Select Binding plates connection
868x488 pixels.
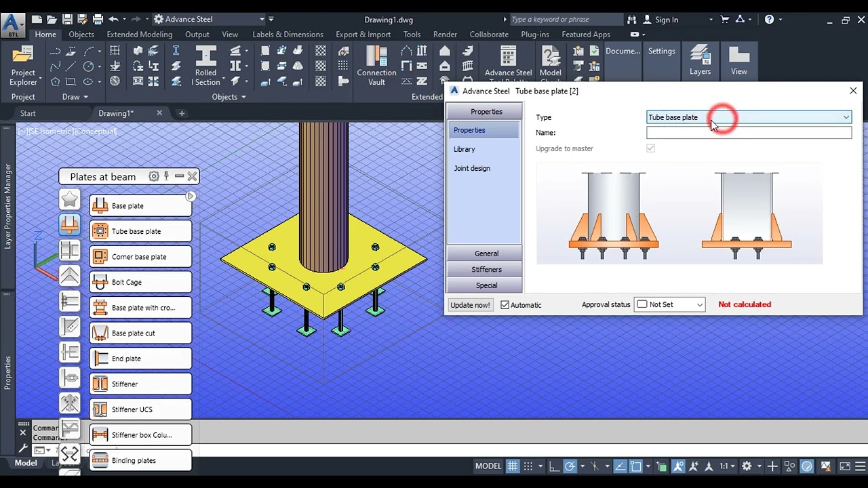point(140,460)
